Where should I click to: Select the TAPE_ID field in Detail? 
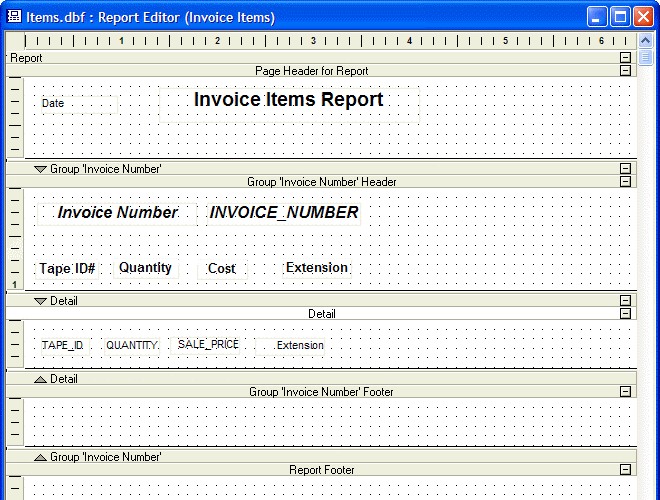point(65,346)
